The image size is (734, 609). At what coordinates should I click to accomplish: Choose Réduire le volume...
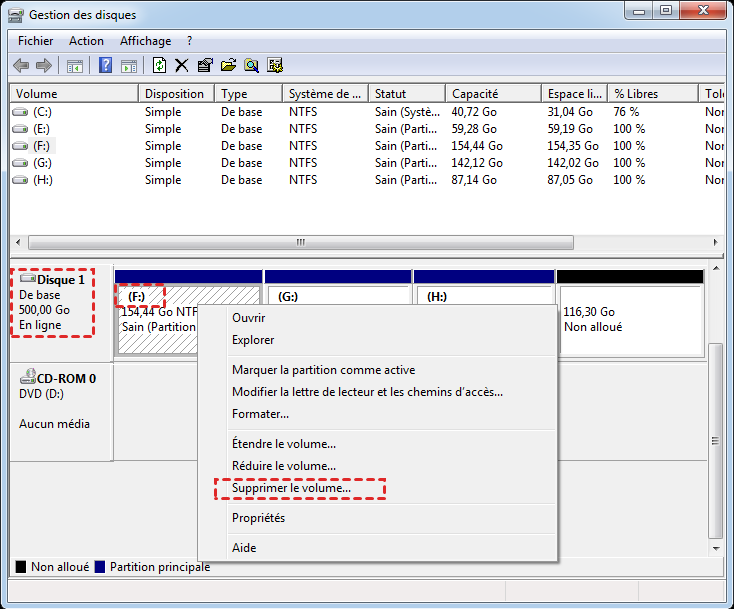coord(378,466)
